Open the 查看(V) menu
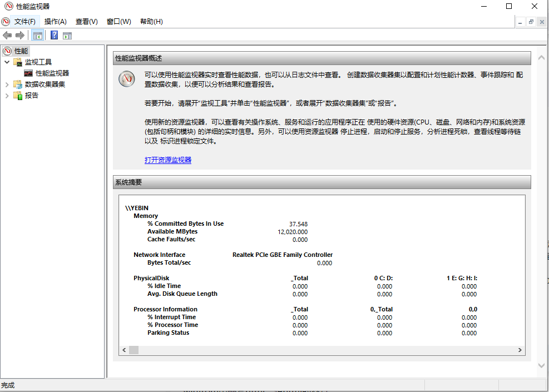Screen dimensions: 549x392 coord(86,22)
